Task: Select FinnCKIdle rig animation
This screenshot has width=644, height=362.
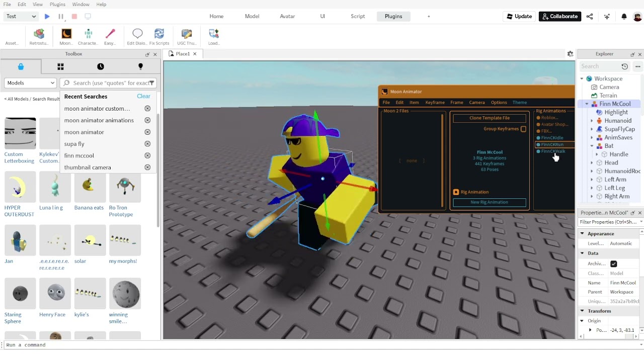Action: (x=551, y=138)
